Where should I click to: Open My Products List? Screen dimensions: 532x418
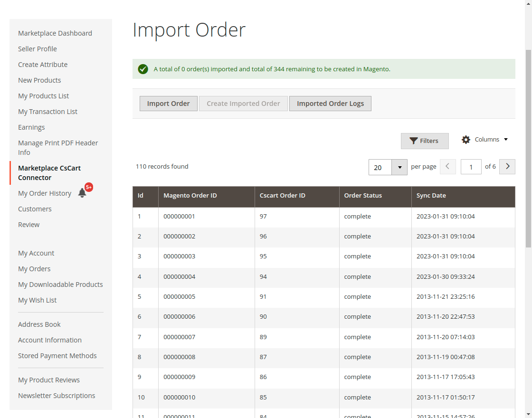pos(43,96)
